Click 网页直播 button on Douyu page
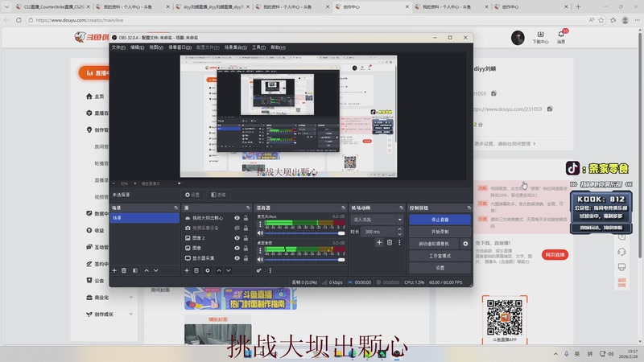The width and height of the screenshot is (644, 362). click(555, 255)
